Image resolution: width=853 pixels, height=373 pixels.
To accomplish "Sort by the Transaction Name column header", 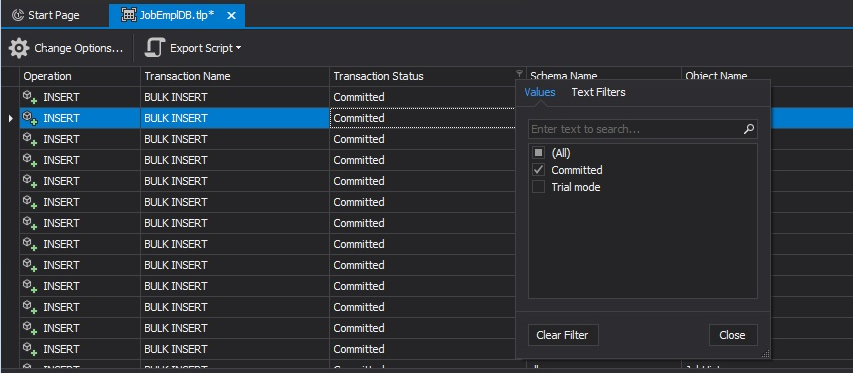I will [x=235, y=76].
